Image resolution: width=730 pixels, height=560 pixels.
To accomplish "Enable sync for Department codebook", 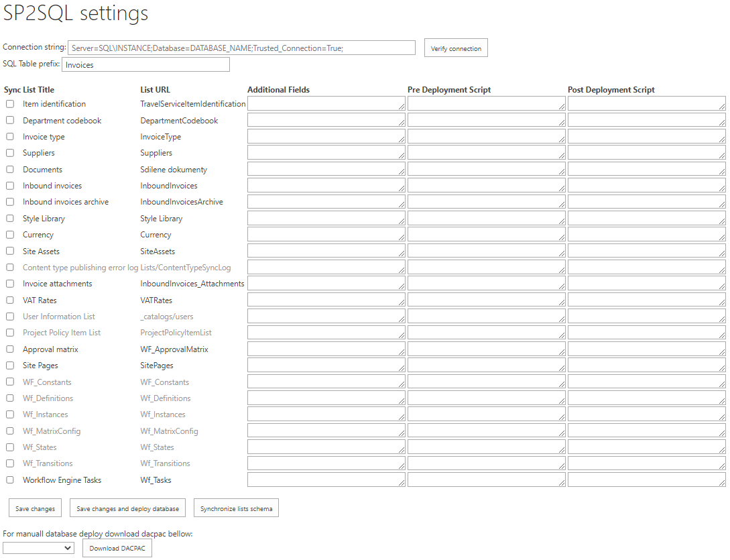I will tap(10, 120).
